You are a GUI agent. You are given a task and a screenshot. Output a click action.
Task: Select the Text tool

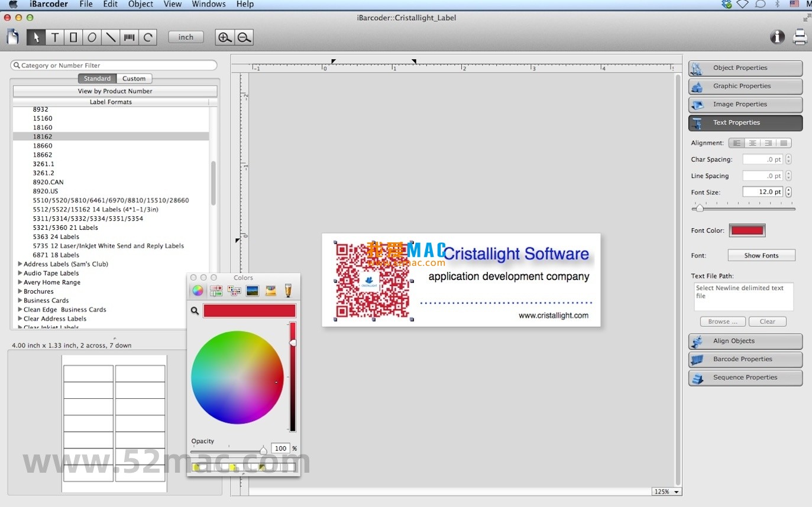(x=55, y=37)
